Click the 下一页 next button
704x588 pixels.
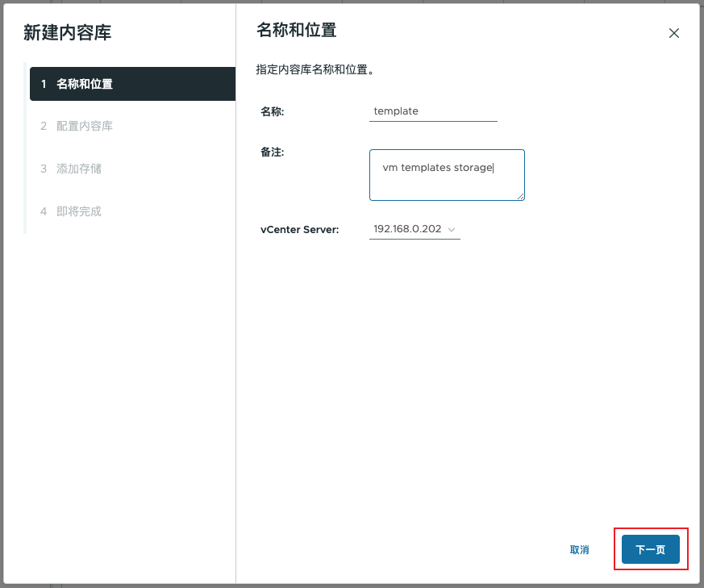pos(650,549)
